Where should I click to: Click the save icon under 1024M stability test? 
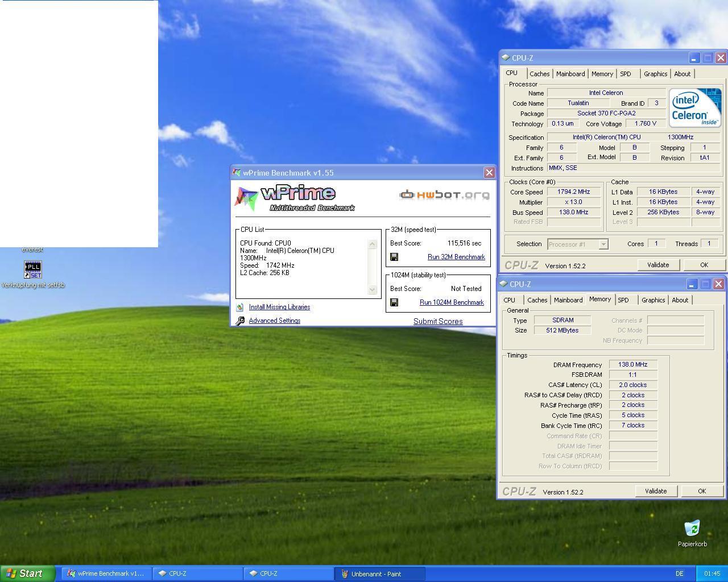[394, 302]
